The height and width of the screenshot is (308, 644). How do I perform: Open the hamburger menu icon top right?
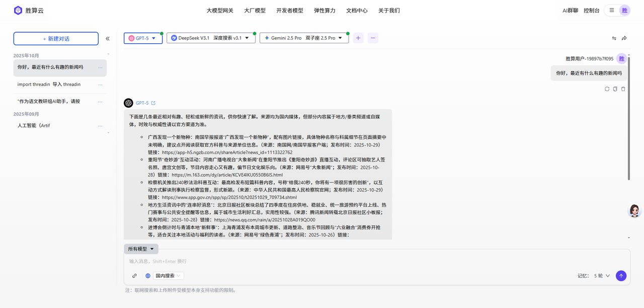tap(612, 10)
